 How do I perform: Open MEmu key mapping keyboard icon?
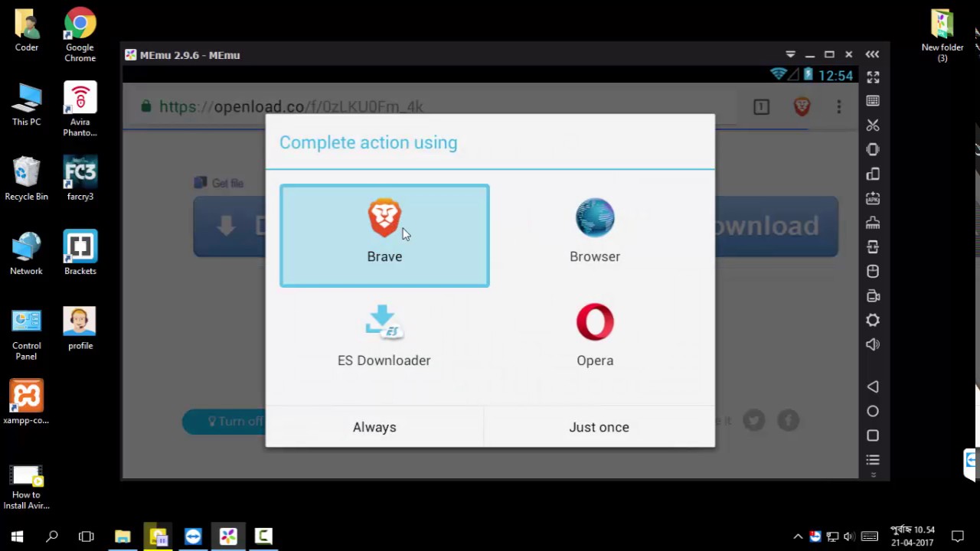(873, 101)
